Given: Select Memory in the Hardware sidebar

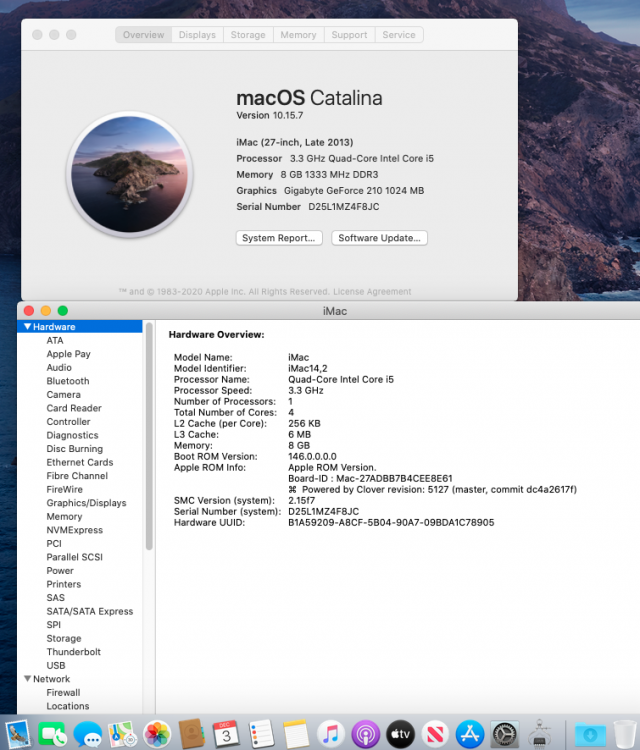Looking at the screenshot, I should pos(64,517).
